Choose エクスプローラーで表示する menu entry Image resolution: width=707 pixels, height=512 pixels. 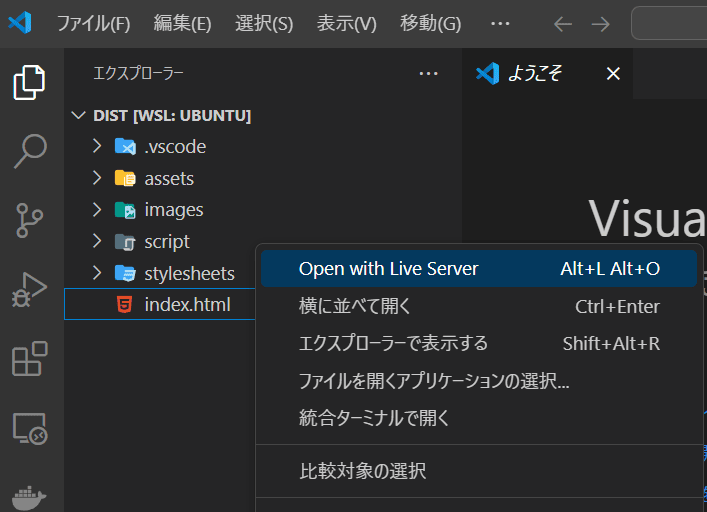[479, 343]
